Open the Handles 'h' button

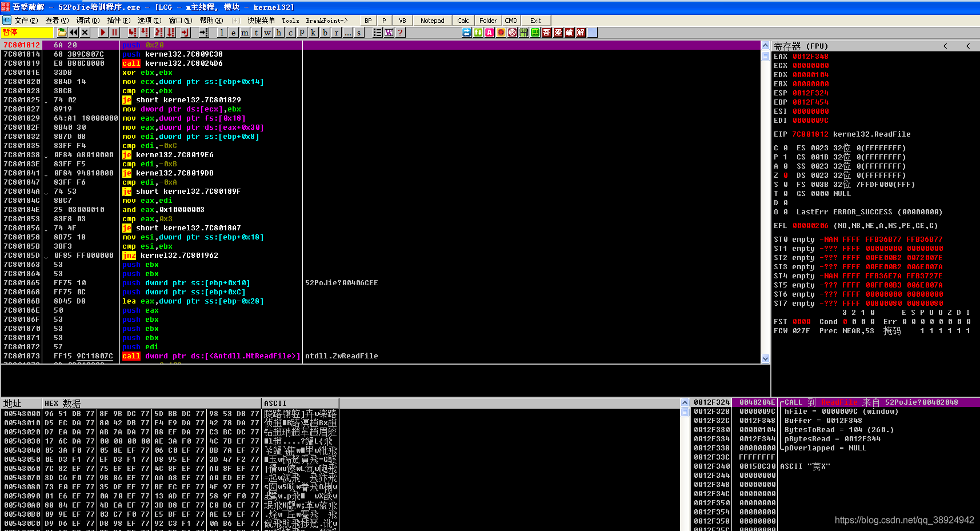(x=279, y=33)
